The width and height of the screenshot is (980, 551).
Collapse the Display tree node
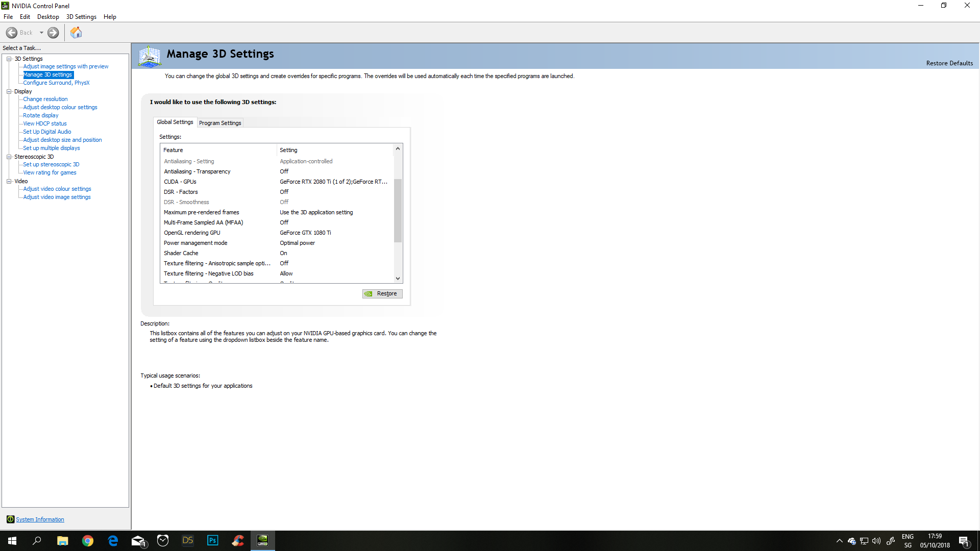9,91
